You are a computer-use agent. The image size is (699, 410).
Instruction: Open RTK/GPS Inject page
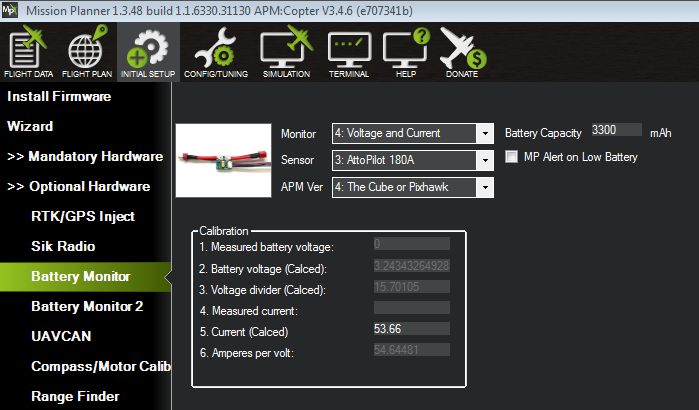pyautogui.click(x=83, y=216)
